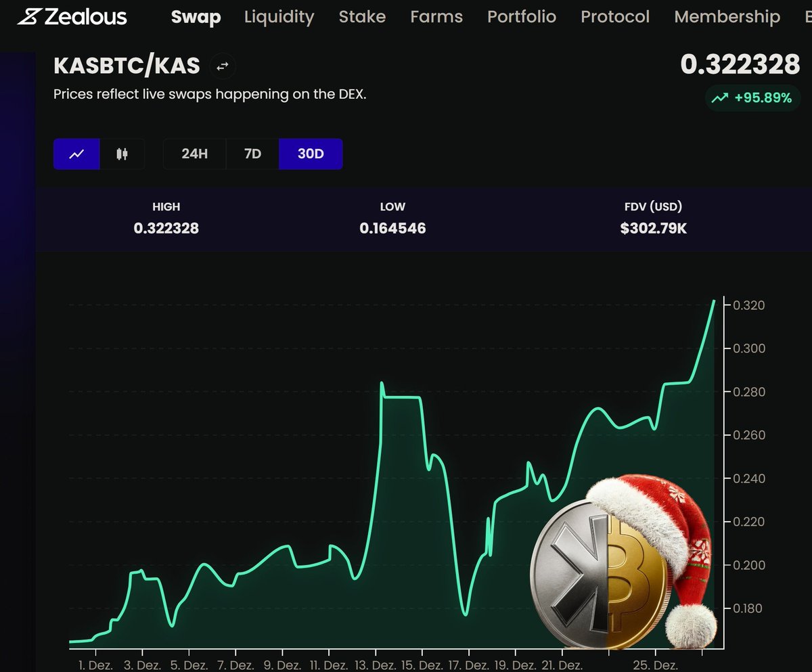Screen dimensions: 812x672
Task: Click the 0.200 price axis label
Action: point(749,565)
